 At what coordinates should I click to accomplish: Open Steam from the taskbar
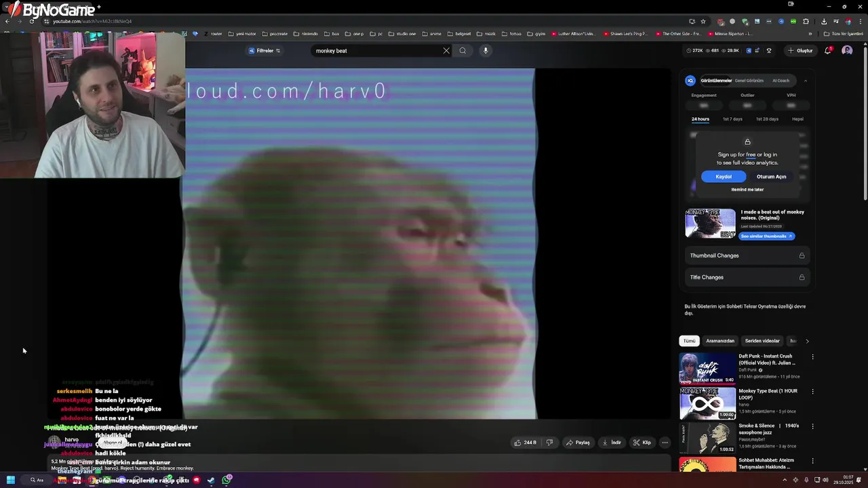point(211,480)
